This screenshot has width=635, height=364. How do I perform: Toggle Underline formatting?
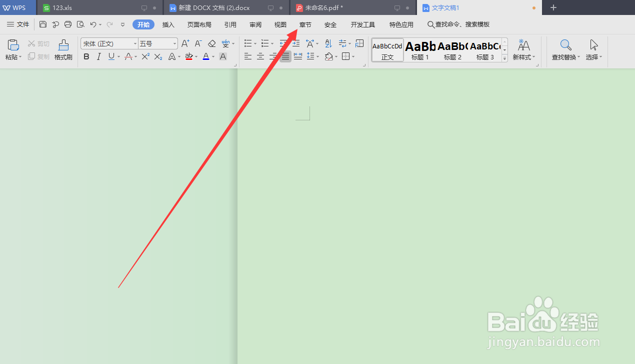click(111, 57)
